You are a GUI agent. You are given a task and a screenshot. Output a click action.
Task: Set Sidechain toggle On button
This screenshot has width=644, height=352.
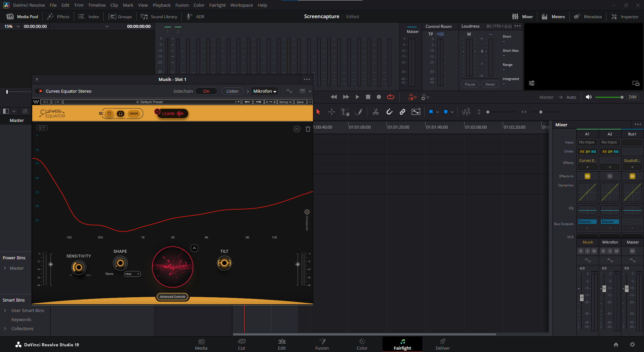(x=206, y=91)
